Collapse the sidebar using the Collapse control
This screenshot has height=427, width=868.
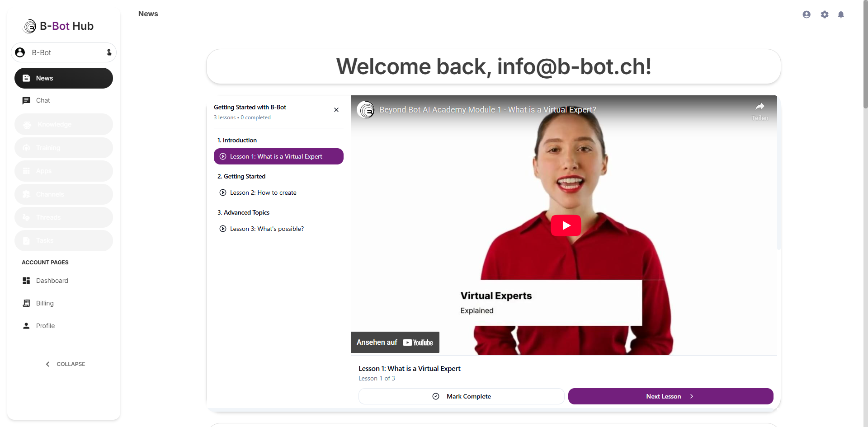(65, 364)
